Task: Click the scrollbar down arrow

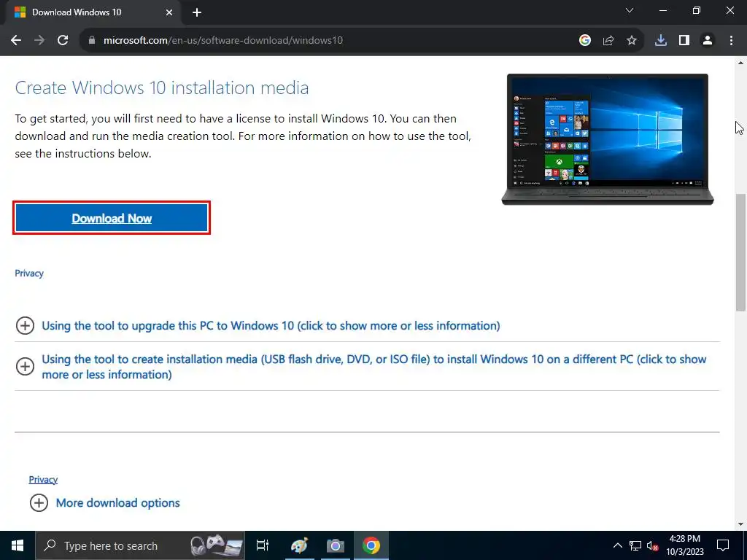Action: click(740, 524)
